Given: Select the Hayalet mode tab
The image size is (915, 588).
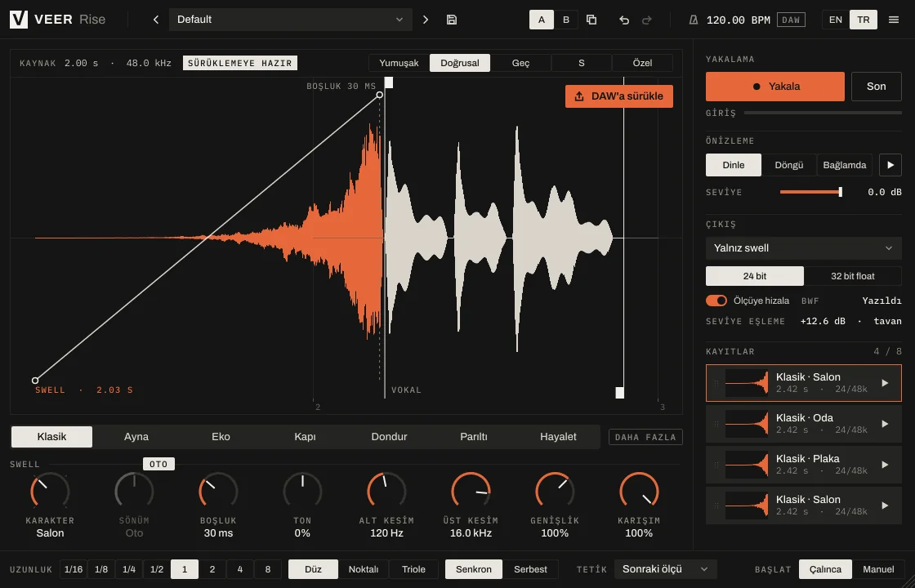Looking at the screenshot, I should point(558,437).
